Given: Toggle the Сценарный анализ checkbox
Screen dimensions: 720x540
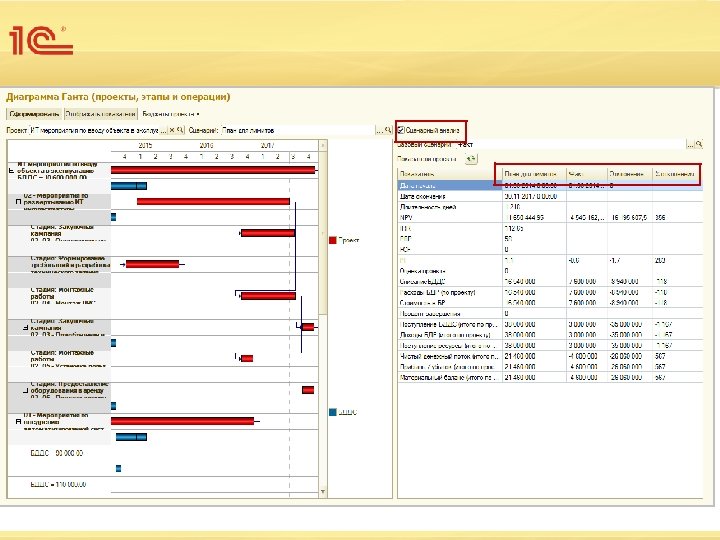Looking at the screenshot, I should coord(402,130).
